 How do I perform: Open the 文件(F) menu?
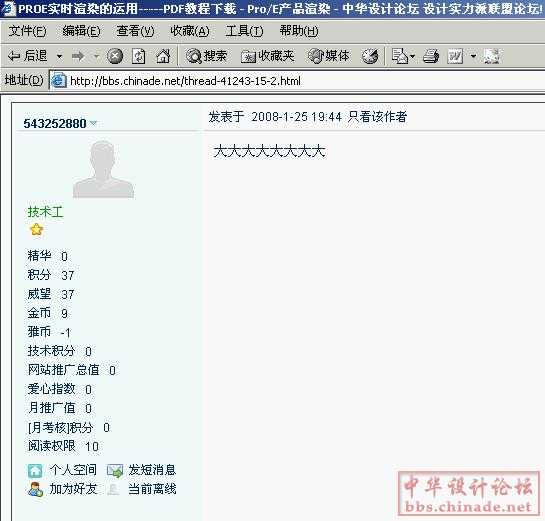pyautogui.click(x=27, y=31)
